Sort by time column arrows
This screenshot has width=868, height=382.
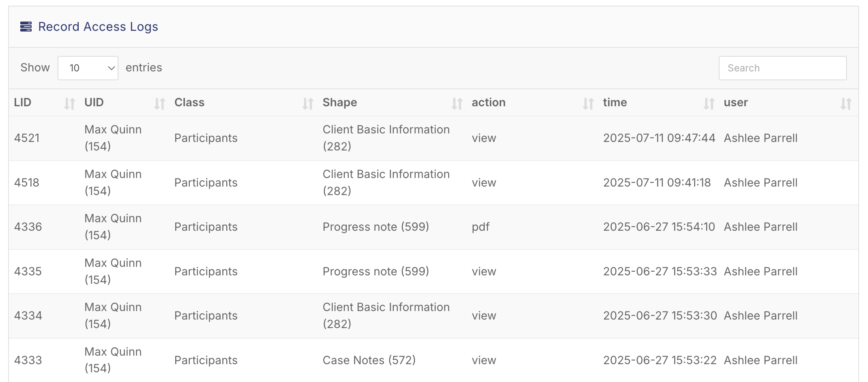(x=709, y=104)
